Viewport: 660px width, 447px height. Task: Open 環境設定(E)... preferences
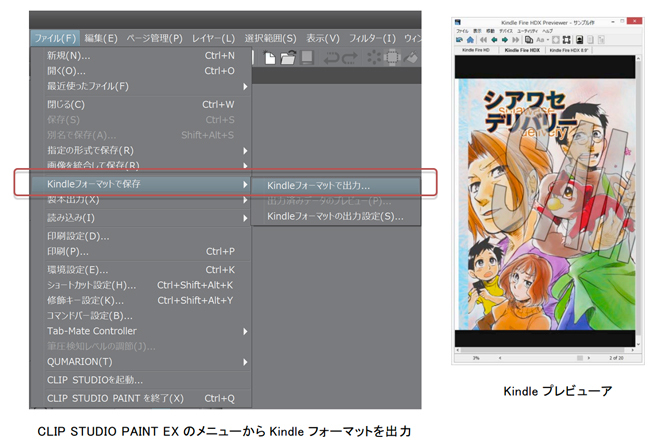(141, 270)
